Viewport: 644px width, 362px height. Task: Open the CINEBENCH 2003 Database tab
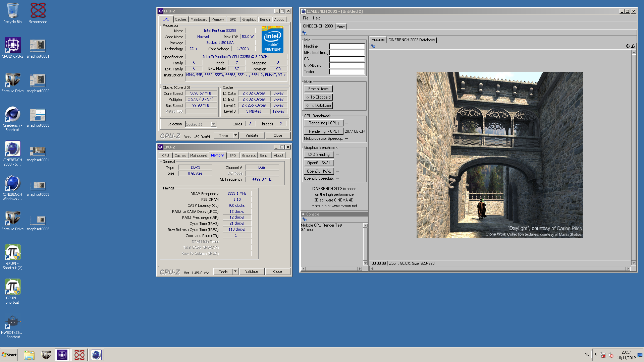pyautogui.click(x=412, y=40)
